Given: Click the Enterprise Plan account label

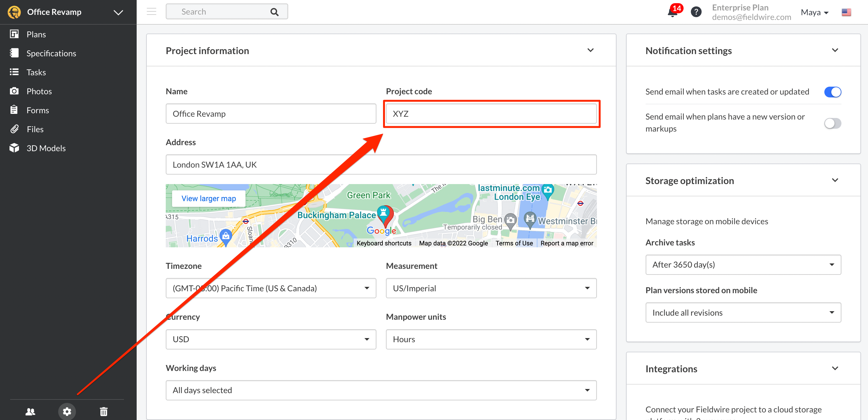Looking at the screenshot, I should pyautogui.click(x=740, y=7).
